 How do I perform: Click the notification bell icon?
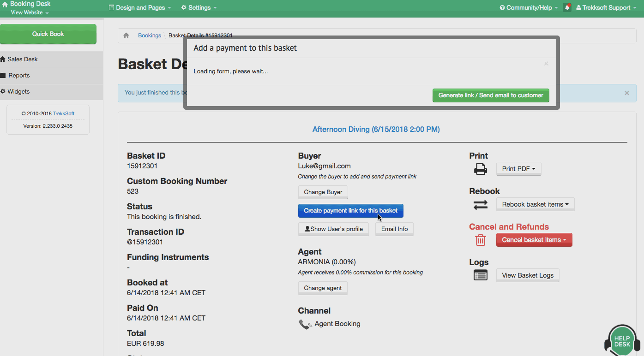567,7
